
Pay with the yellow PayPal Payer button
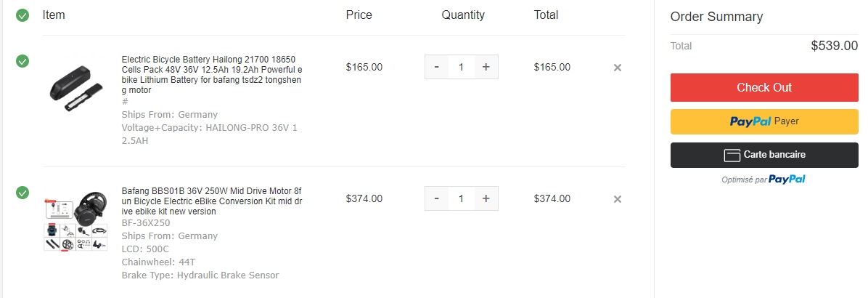click(x=764, y=121)
